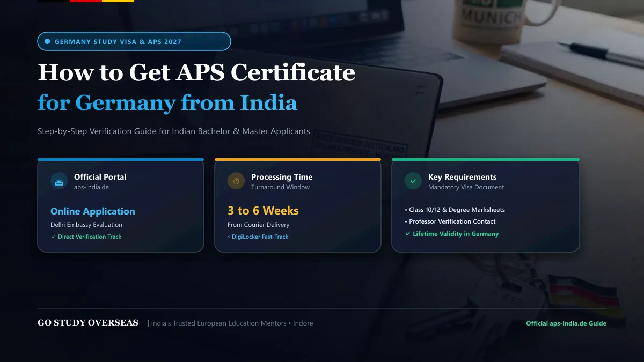The height and width of the screenshot is (362, 644).
Task: Click the 'How to Get APS Certificate' headline
Action: coord(196,72)
